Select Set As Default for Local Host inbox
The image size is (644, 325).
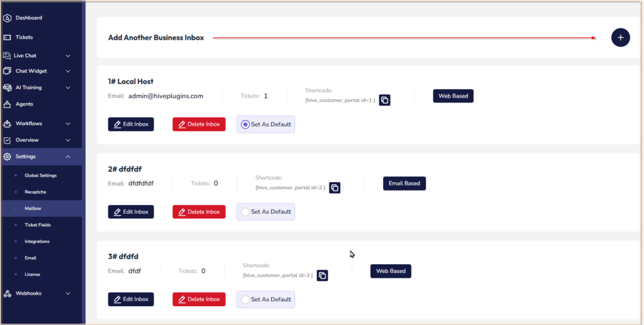(x=266, y=124)
